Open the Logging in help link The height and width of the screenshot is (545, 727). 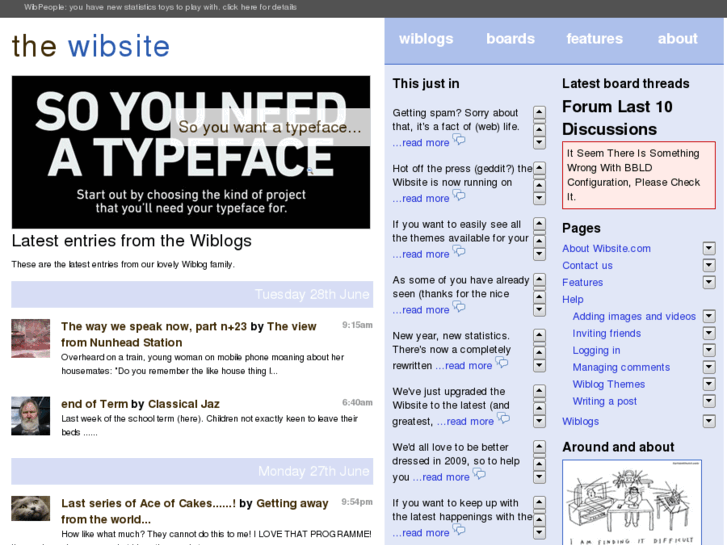tap(596, 350)
